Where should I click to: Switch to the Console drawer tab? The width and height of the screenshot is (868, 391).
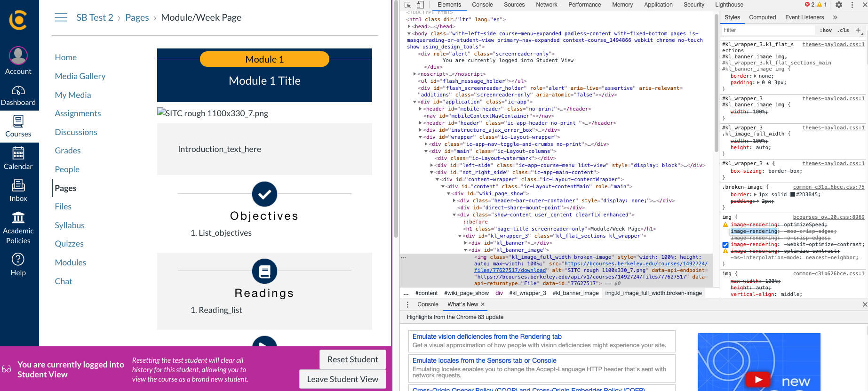coord(428,304)
